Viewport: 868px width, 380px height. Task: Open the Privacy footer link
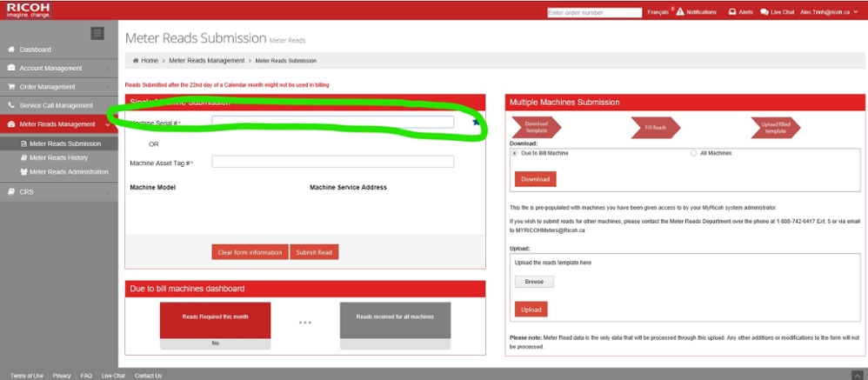tap(62, 376)
